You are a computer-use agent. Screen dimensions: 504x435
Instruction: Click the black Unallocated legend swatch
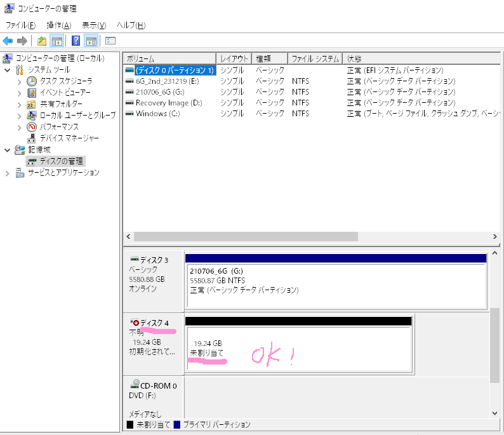point(130,425)
